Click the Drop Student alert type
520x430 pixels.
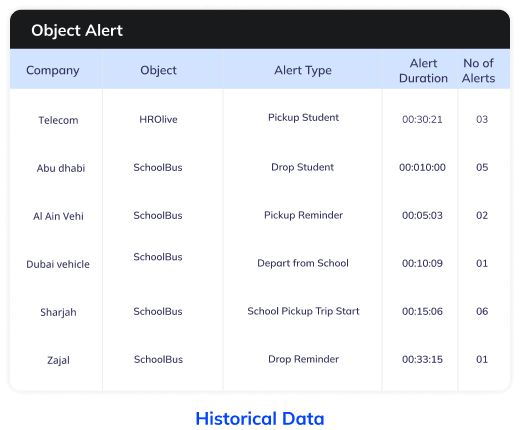(302, 167)
